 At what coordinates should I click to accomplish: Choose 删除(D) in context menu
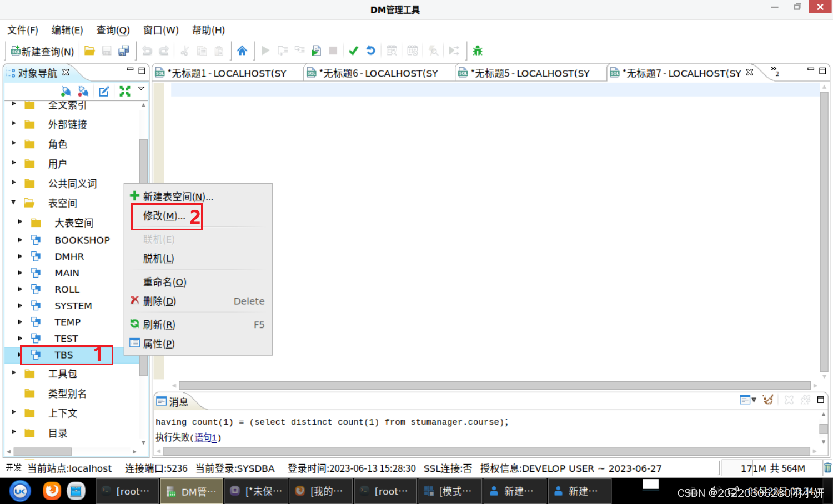pos(198,301)
